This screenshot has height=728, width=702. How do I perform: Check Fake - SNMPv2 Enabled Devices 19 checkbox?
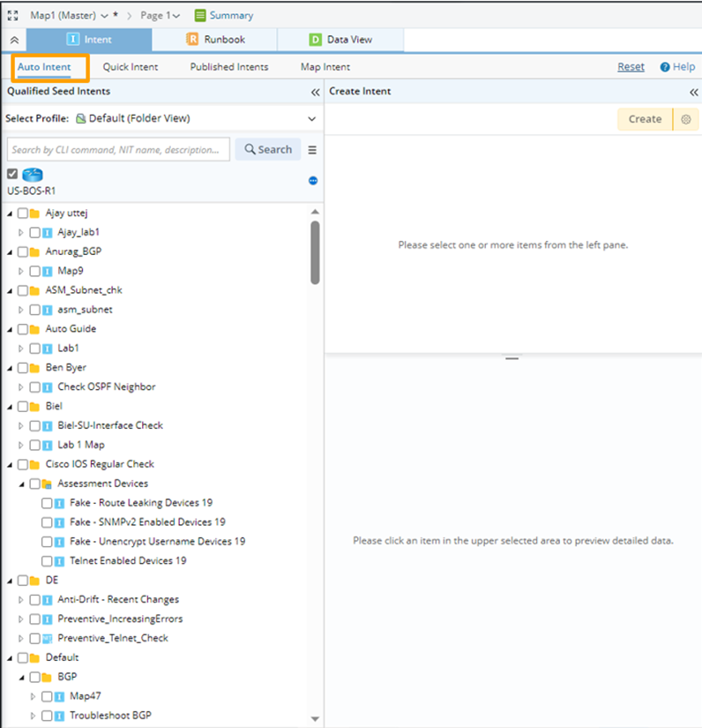click(47, 522)
